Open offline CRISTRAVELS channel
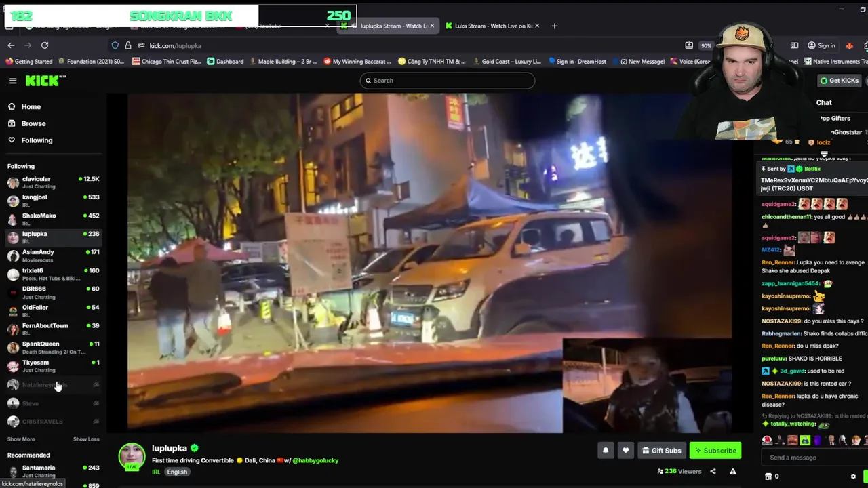 53,422
